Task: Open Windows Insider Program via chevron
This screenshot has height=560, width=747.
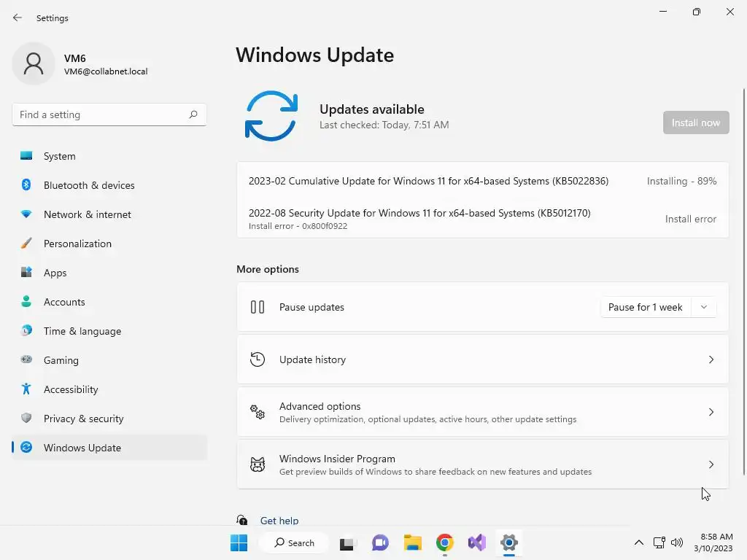Action: pos(711,464)
